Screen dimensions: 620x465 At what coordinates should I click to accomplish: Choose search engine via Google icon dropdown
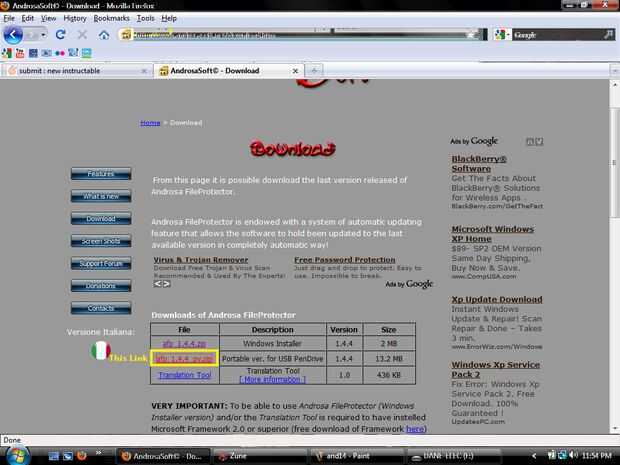point(502,35)
